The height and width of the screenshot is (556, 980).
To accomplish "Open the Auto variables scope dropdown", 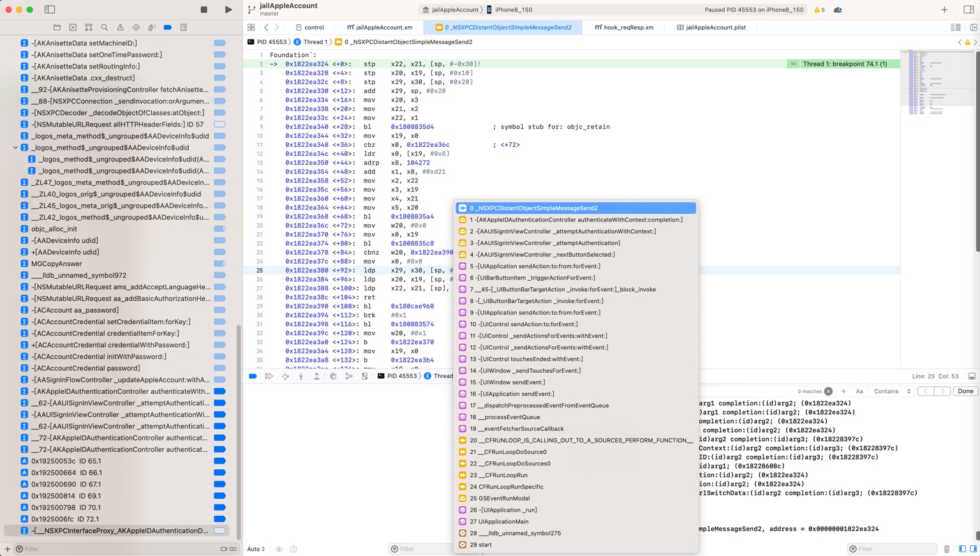I will pyautogui.click(x=256, y=549).
